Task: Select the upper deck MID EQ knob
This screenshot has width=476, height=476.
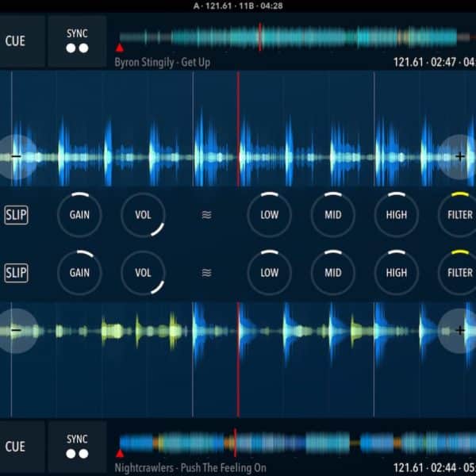Action: [x=333, y=215]
